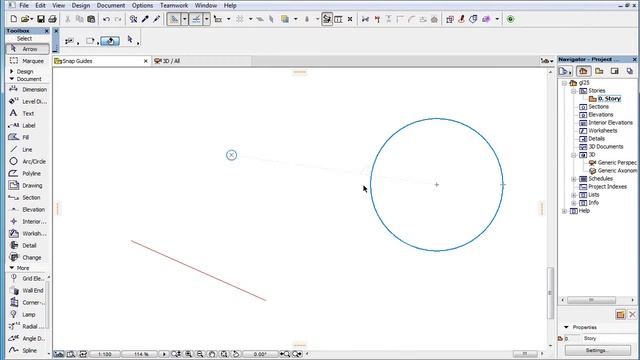The height and width of the screenshot is (360, 640).
Task: Select the Elevation tool
Action: [x=28, y=209]
